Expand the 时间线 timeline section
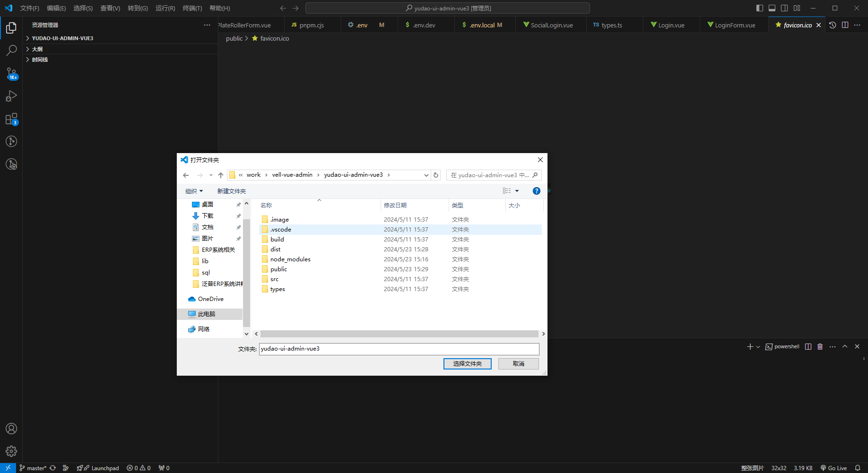The image size is (868, 473). (x=121, y=60)
